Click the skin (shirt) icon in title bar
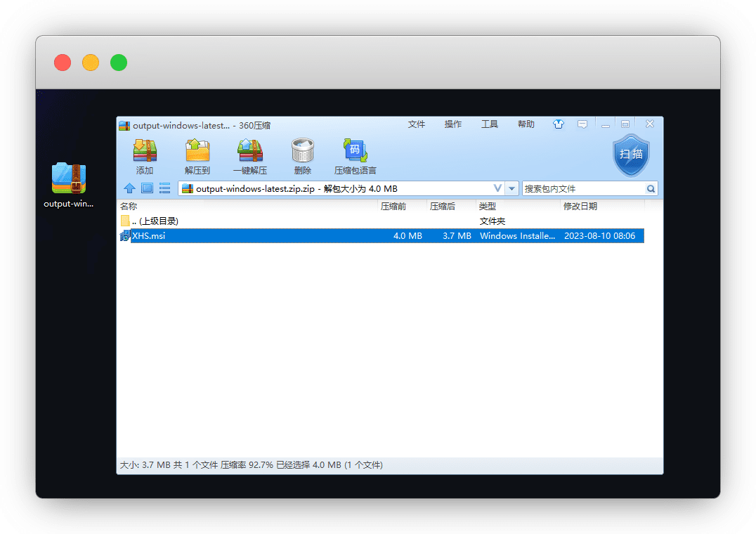 click(x=559, y=124)
